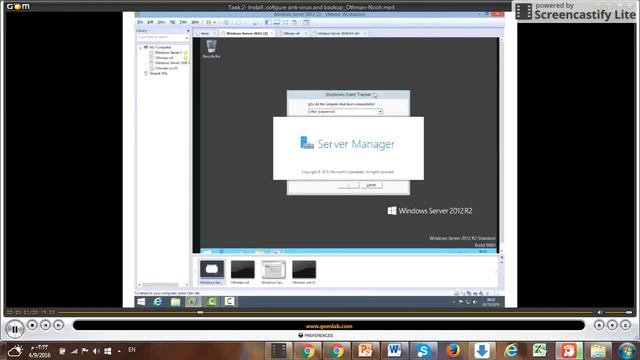The height and width of the screenshot is (360, 640).
Task: Open Excel from the taskbar
Action: click(539, 351)
